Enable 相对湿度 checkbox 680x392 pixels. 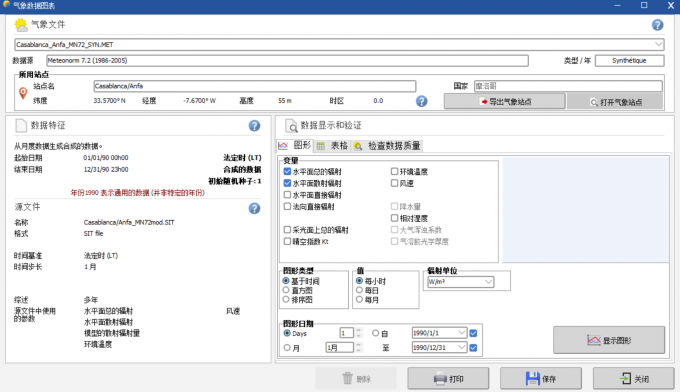(394, 218)
